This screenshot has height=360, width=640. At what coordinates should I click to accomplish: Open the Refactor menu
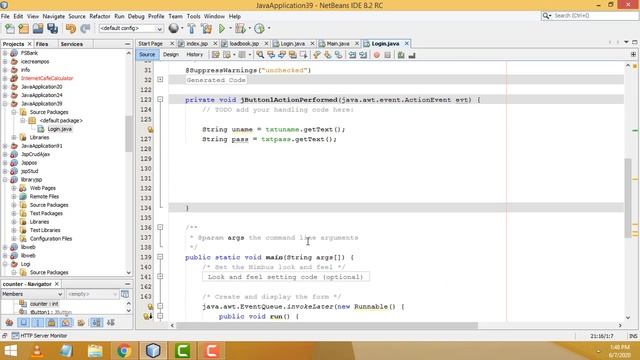[100, 16]
